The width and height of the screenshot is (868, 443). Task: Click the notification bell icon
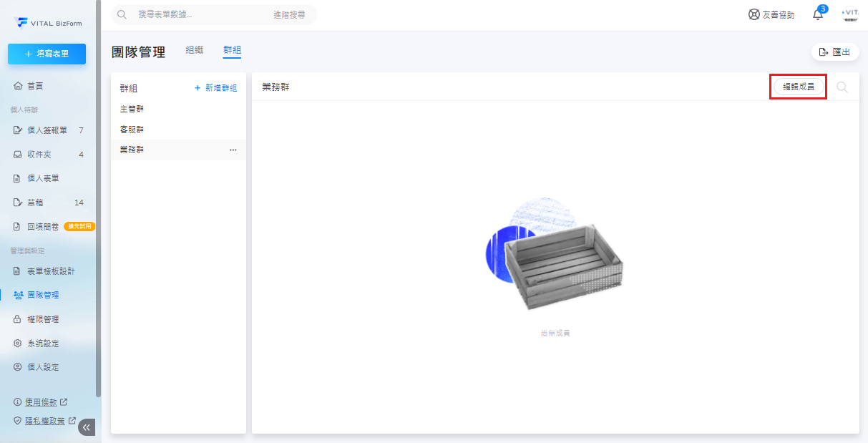pos(818,14)
